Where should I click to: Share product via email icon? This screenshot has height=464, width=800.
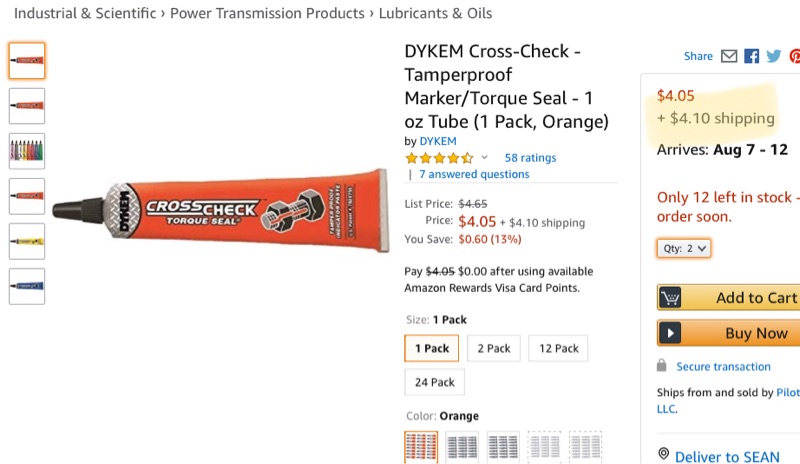click(729, 56)
